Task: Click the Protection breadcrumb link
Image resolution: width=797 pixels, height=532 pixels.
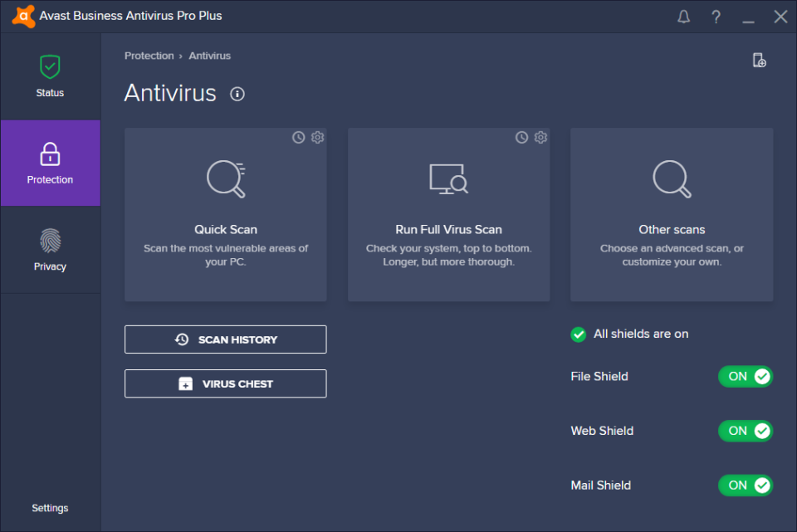Action: pyautogui.click(x=149, y=56)
